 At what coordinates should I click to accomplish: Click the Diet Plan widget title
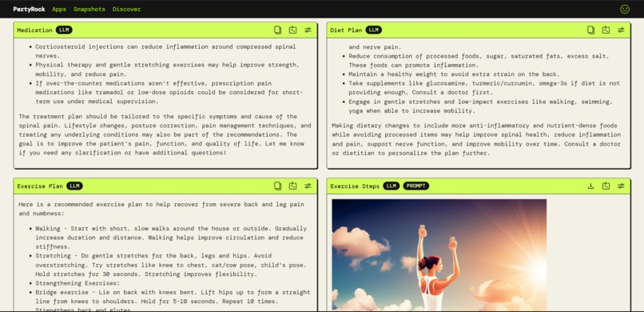tap(346, 30)
